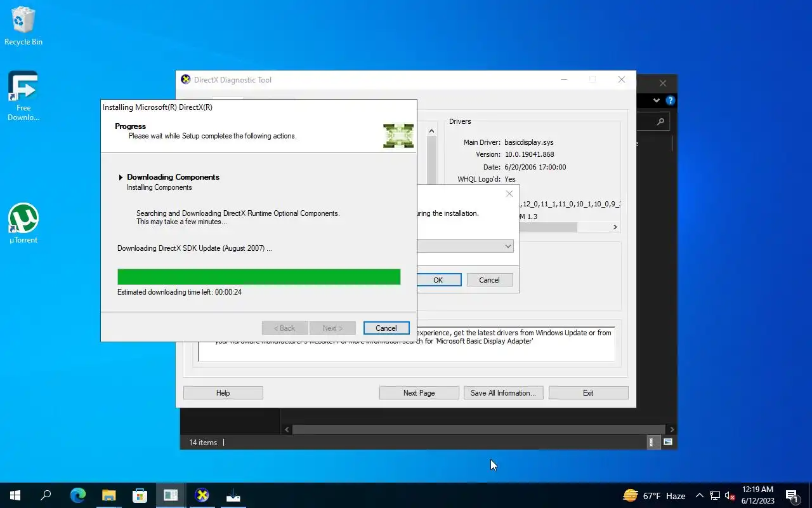812x508 pixels.
Task: Click the Run dialog taskbar icon
Action: coord(171,495)
